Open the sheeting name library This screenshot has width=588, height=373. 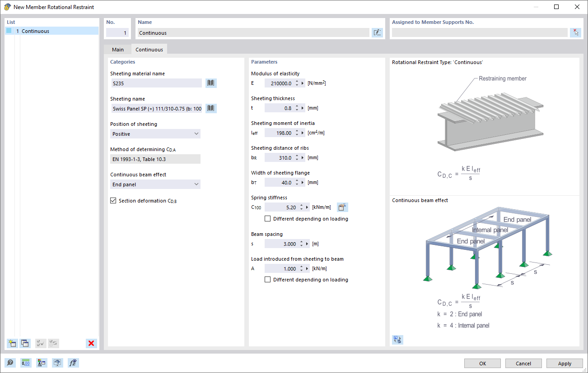(210, 108)
